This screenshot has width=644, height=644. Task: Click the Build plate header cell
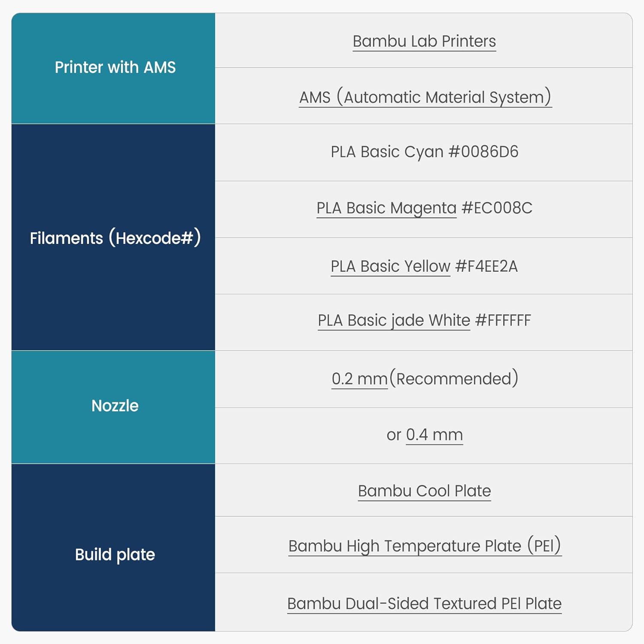(115, 554)
